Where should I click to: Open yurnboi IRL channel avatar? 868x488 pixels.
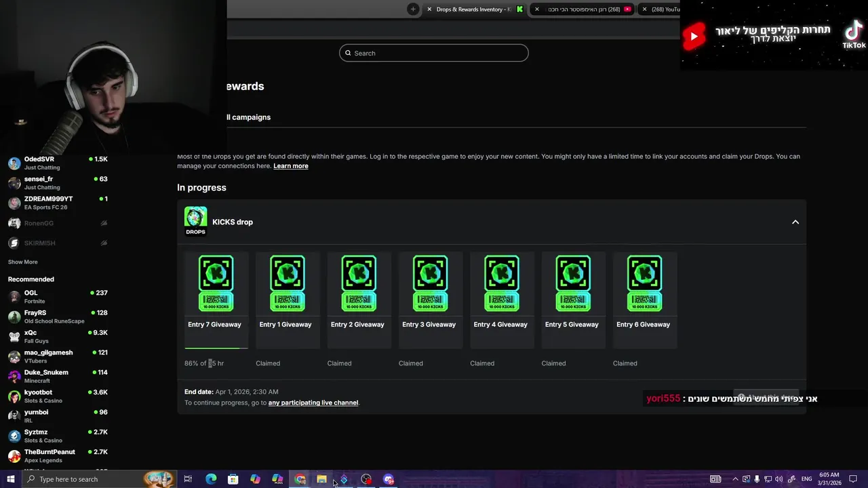click(x=14, y=415)
